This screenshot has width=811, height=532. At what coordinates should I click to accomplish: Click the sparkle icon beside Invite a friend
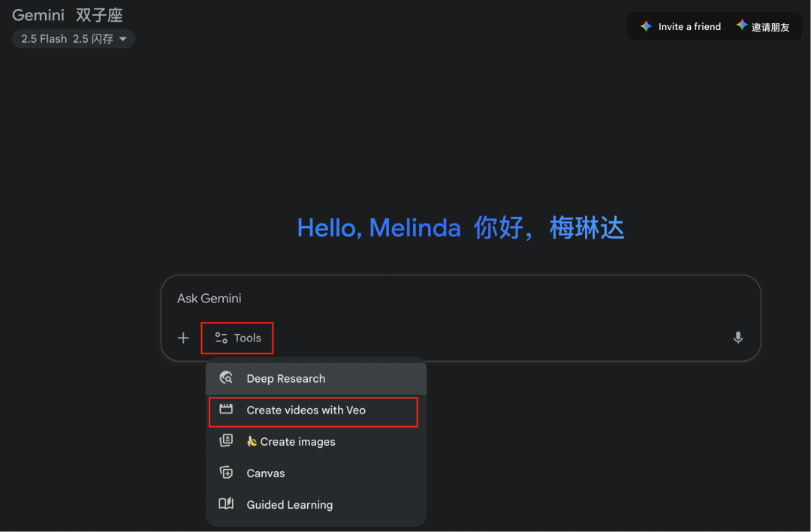tap(646, 26)
